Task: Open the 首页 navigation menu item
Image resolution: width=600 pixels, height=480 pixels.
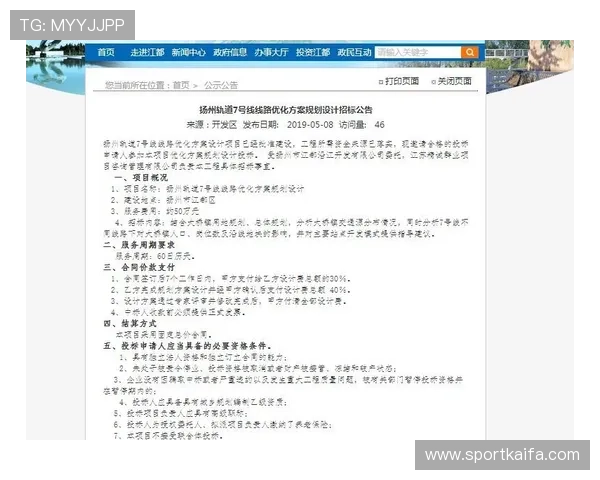Action: (x=106, y=52)
